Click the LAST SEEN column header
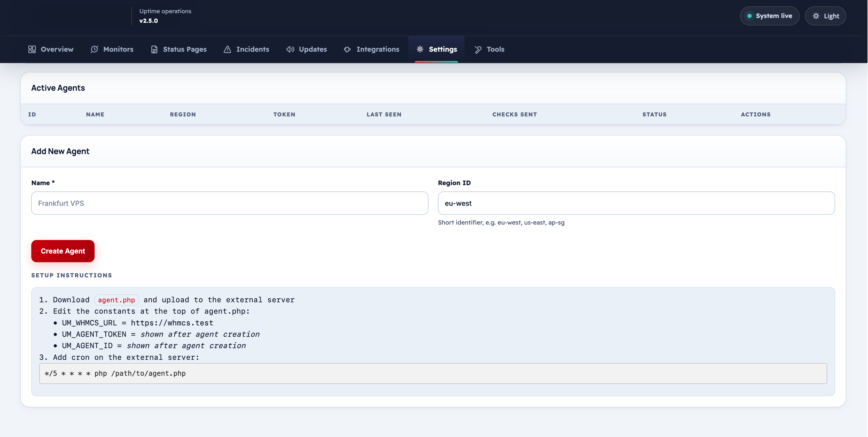Screen dimensions: 868x437 384,114
